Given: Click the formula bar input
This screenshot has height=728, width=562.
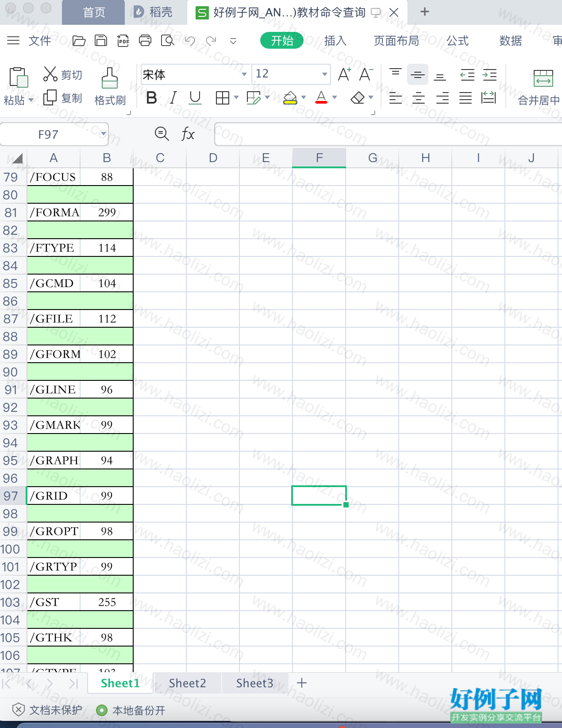Looking at the screenshot, I should tap(388, 134).
